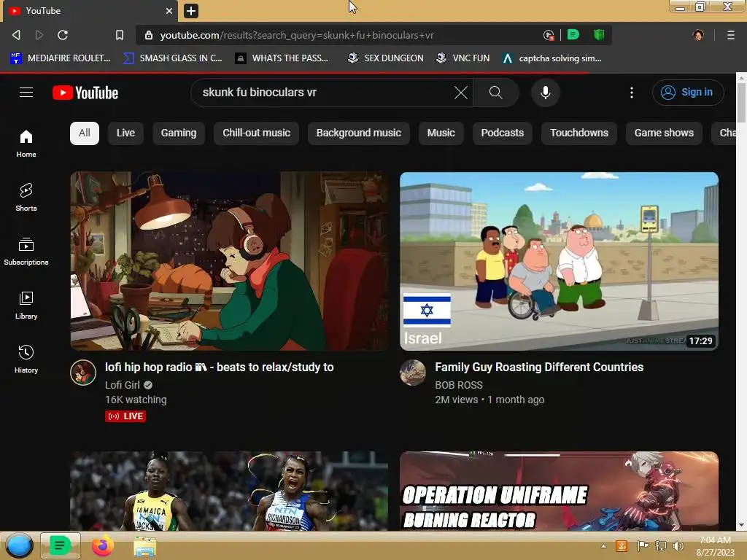747x560 pixels.
Task: Click the Sign in button
Action: [x=688, y=93]
